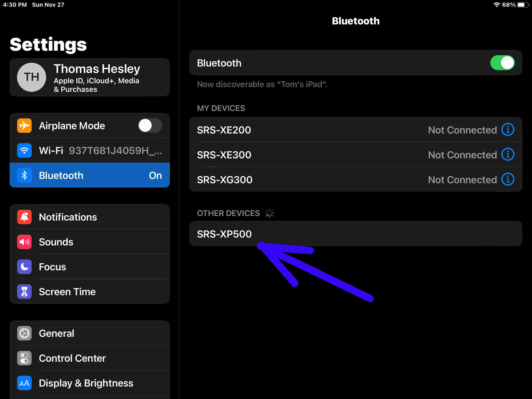This screenshot has width=532, height=399.
Task: Enable the Airplane Mode switch
Action: (x=150, y=125)
